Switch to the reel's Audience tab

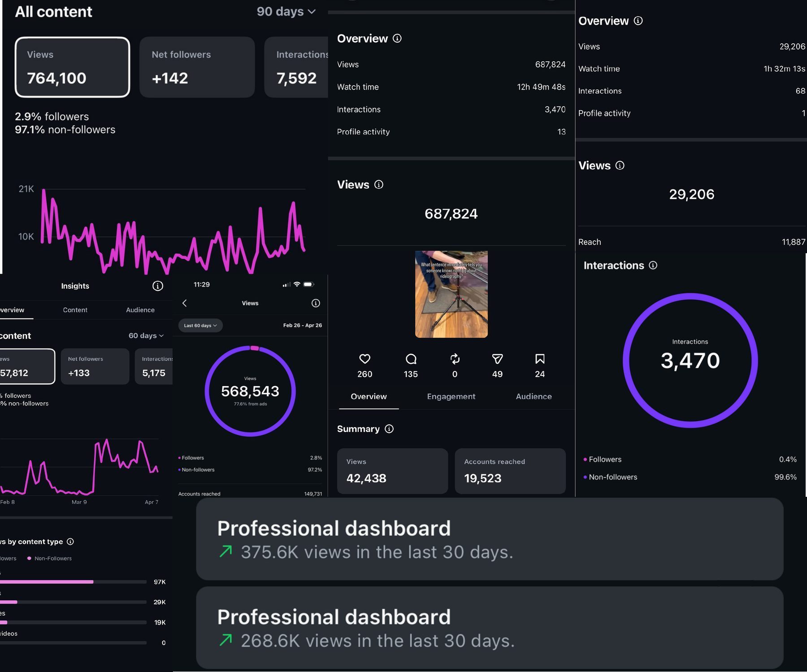tap(534, 396)
